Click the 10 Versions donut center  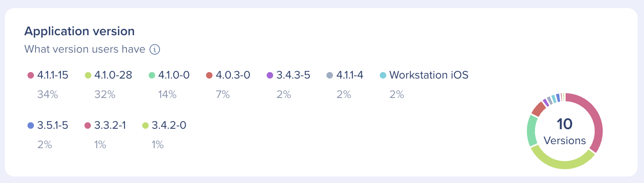click(564, 131)
